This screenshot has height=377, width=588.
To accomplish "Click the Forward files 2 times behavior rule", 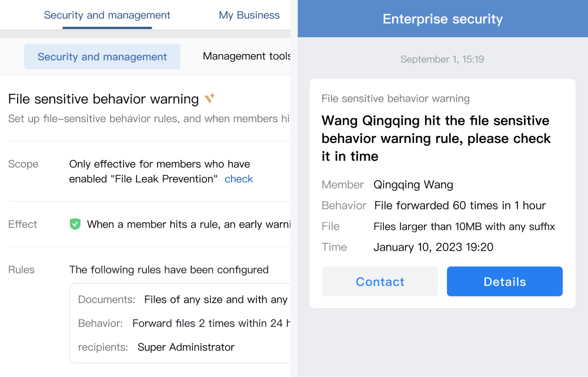I will coord(211,323).
